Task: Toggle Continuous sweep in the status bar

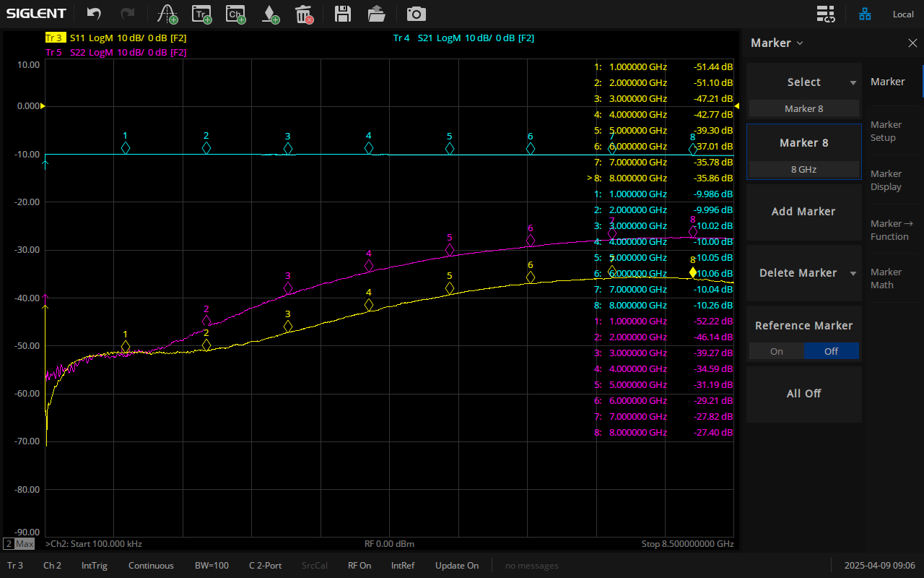Action: [151, 566]
